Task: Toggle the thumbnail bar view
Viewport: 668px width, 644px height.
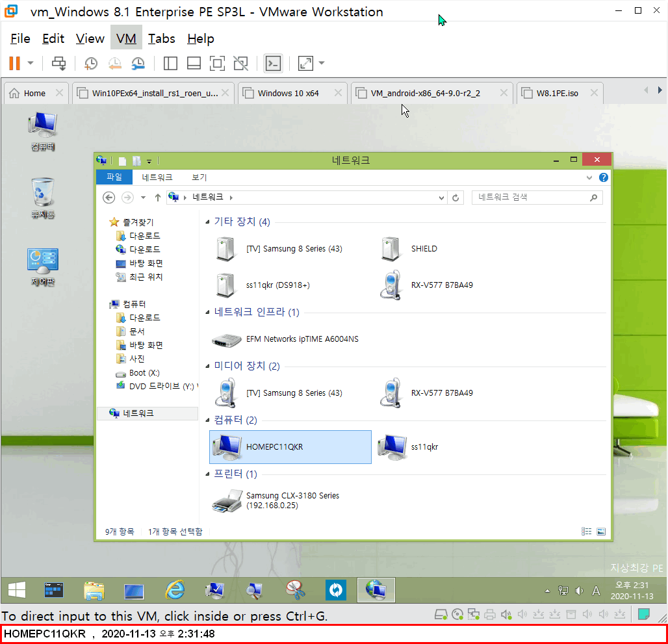Action: [x=194, y=64]
